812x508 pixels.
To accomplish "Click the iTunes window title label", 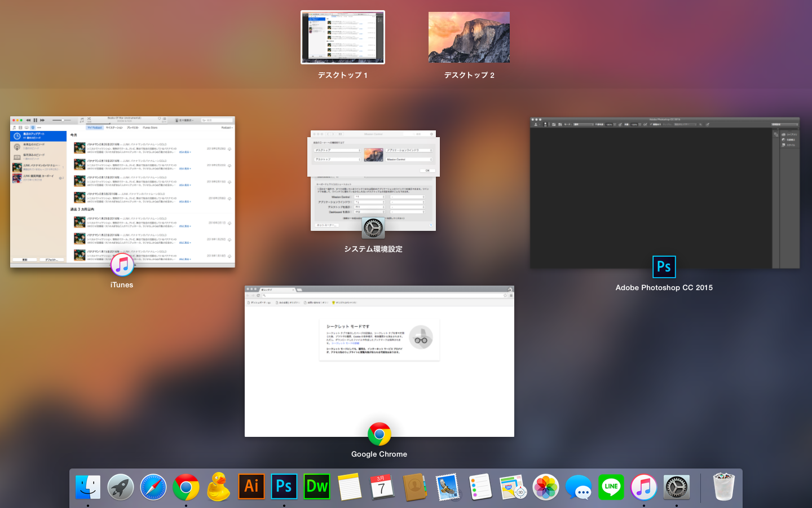I will pos(122,285).
